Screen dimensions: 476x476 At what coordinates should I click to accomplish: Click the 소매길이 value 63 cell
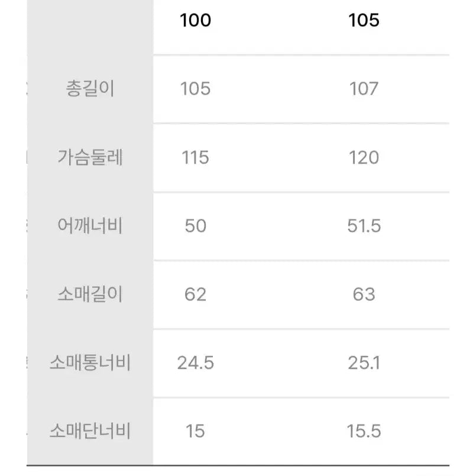tap(364, 294)
